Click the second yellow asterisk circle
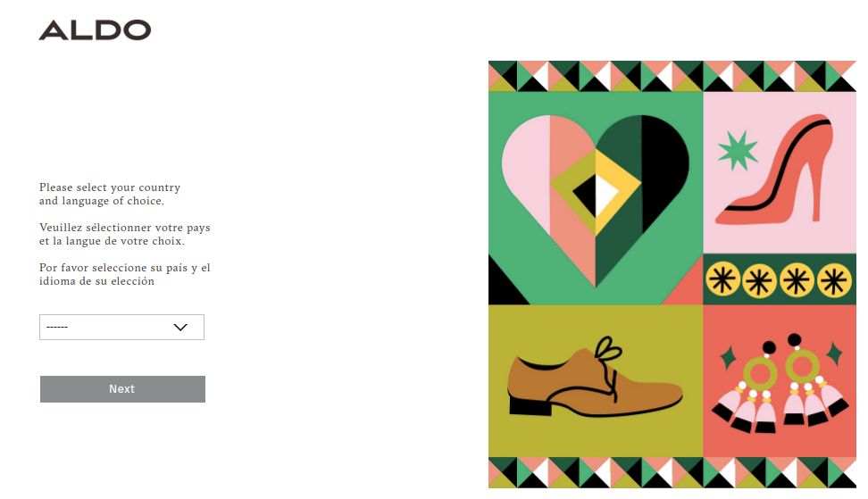The width and height of the screenshot is (868, 499). [759, 281]
